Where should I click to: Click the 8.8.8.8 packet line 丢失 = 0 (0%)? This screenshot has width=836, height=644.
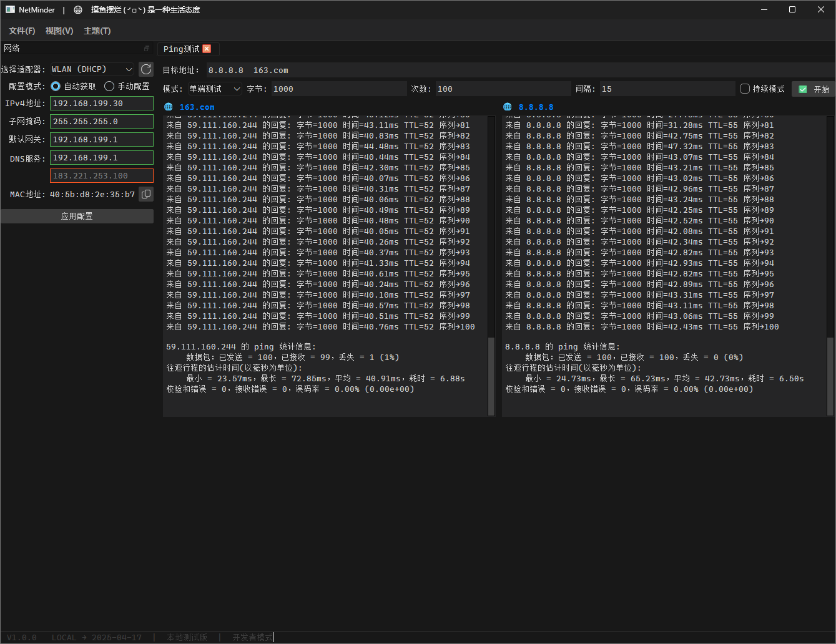click(634, 357)
